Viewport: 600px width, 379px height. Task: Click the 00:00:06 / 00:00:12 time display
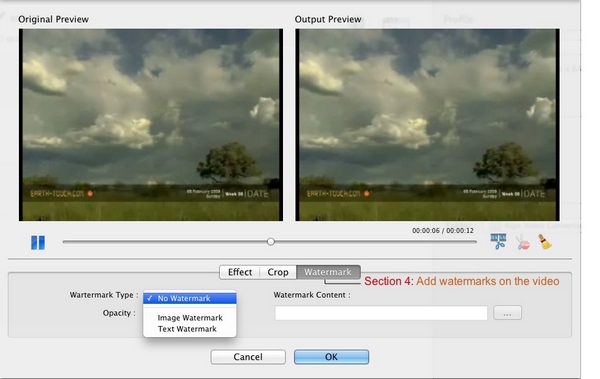(x=443, y=230)
